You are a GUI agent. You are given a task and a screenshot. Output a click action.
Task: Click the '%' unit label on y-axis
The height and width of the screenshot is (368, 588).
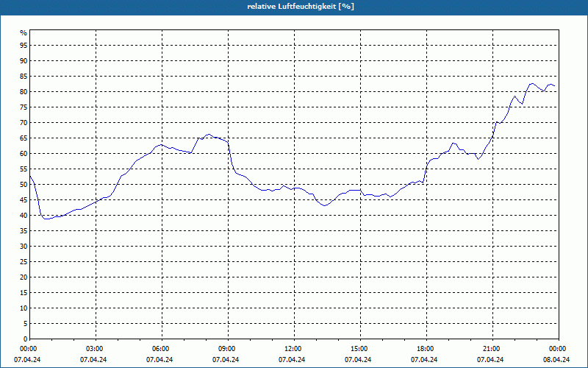pyautogui.click(x=24, y=33)
